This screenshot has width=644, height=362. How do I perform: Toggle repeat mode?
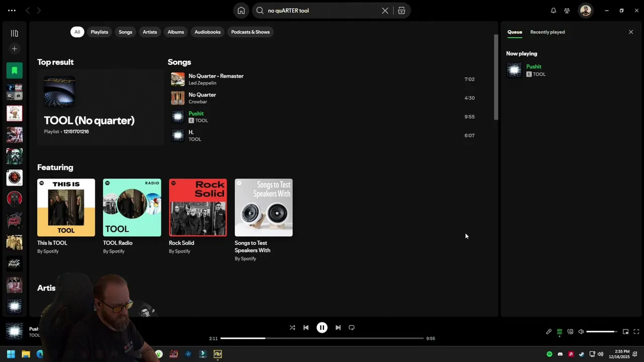[x=352, y=327]
